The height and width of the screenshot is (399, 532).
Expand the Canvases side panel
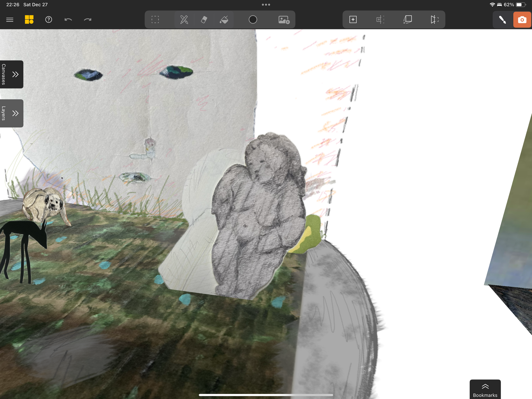[11, 74]
